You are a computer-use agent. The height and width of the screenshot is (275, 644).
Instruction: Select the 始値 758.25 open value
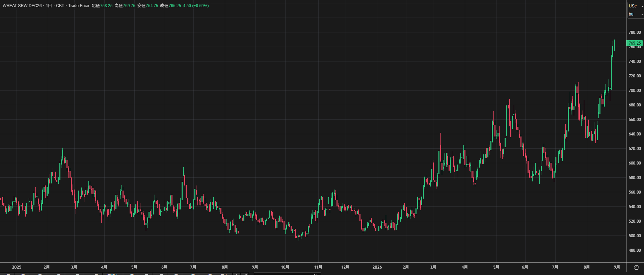click(x=102, y=6)
